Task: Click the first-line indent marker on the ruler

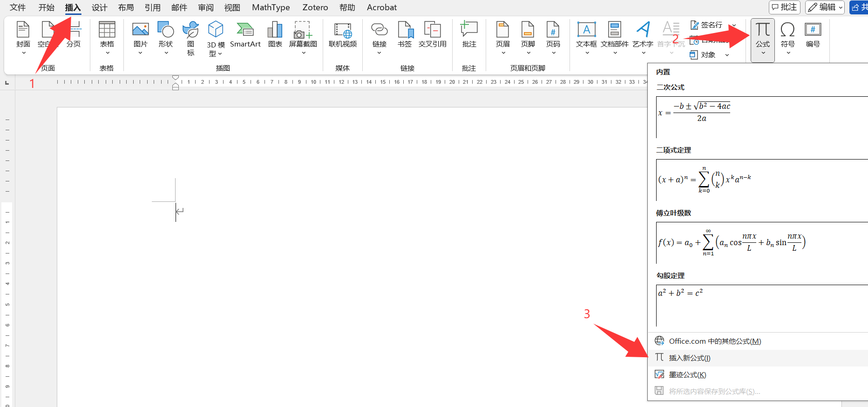Action: (x=176, y=78)
